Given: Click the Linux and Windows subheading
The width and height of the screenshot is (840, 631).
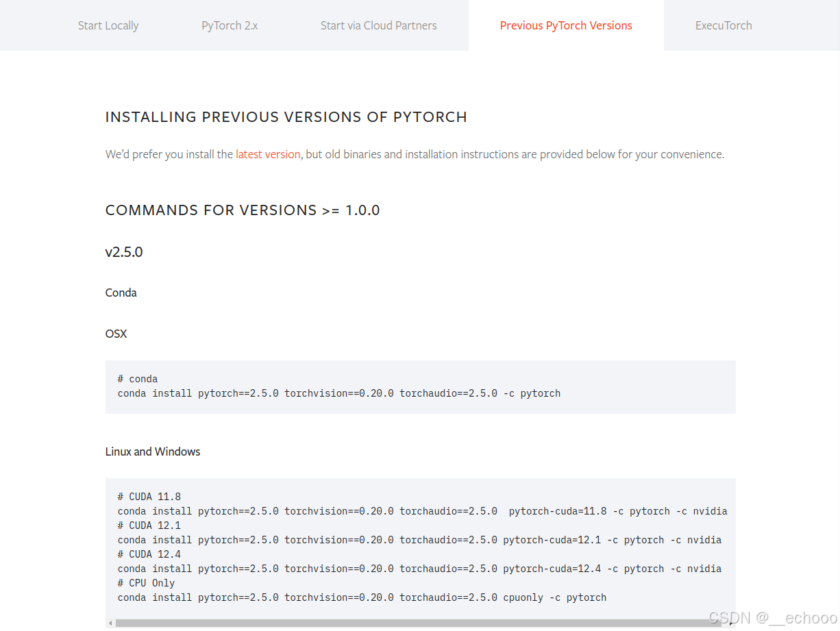Looking at the screenshot, I should (153, 451).
